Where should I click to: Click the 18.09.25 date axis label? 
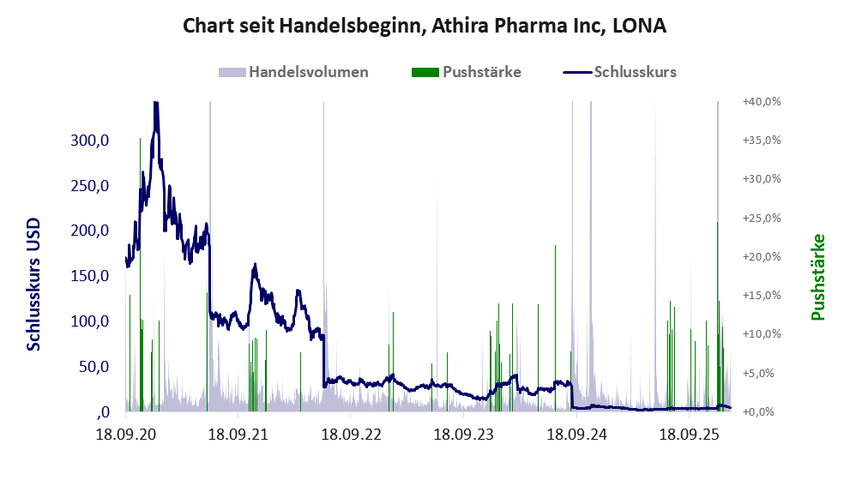[690, 435]
